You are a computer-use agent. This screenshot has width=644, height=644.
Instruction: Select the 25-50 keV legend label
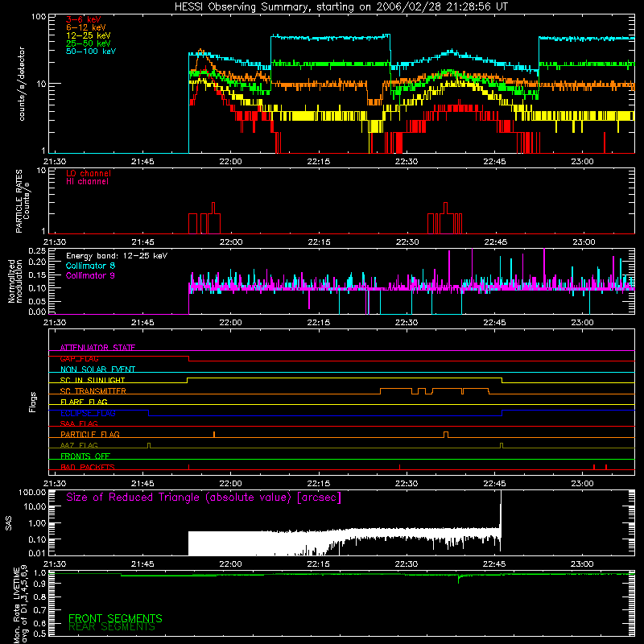[89, 43]
